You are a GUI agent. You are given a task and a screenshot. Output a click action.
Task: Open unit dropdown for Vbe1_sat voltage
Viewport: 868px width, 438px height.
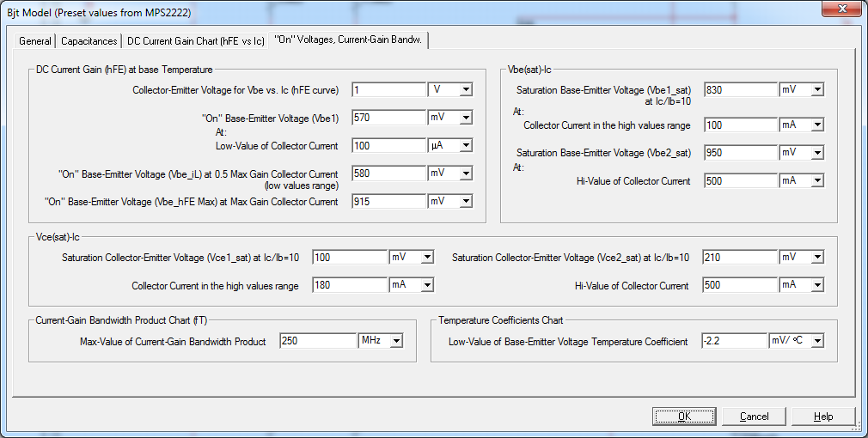(x=817, y=89)
